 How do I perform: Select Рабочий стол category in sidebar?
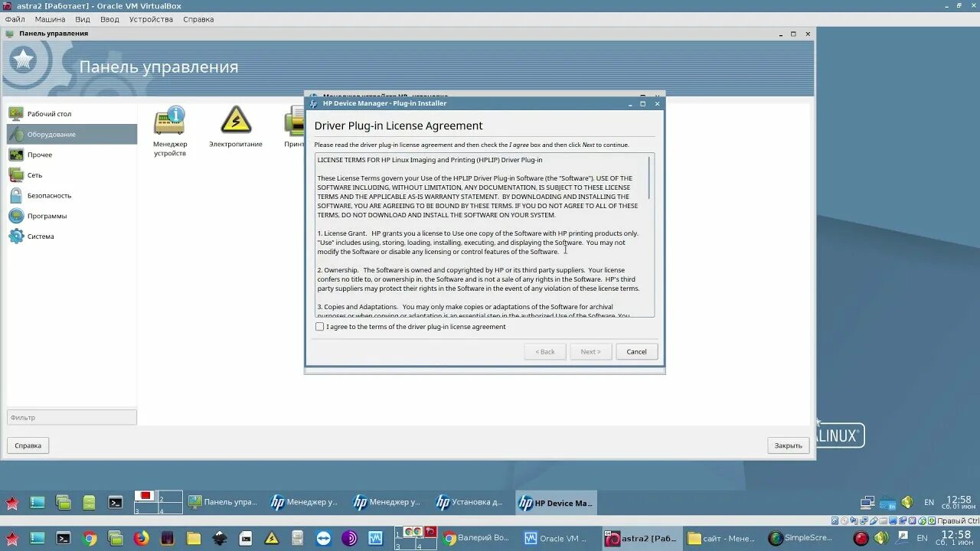click(x=72, y=113)
